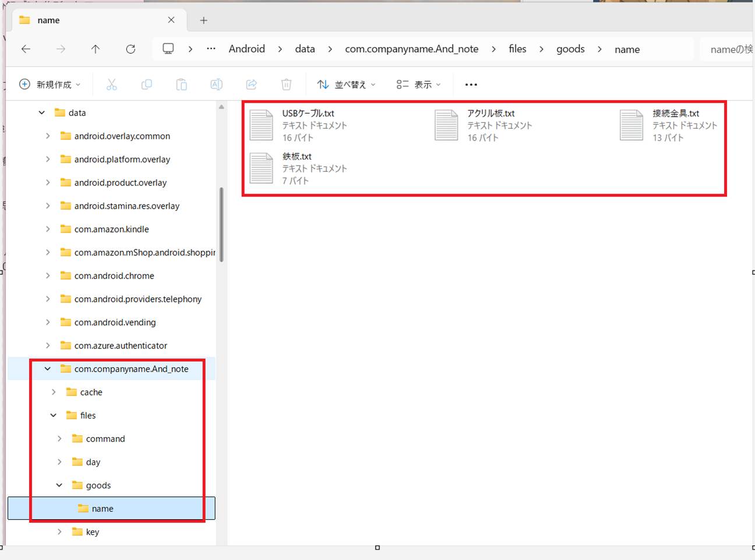Open the 表示 view dropdown
755x560 pixels.
coord(419,84)
